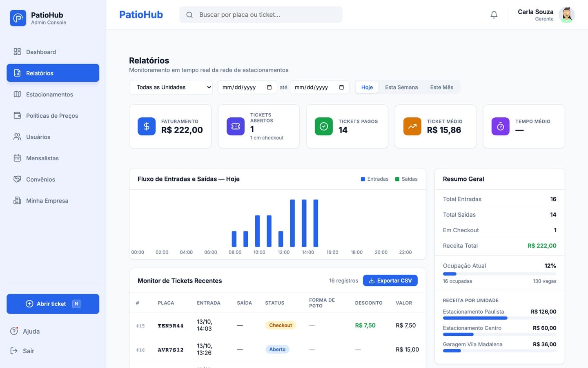Click the 14:00 bar in the flow chart
This screenshot has height=368, width=588.
pos(304,223)
